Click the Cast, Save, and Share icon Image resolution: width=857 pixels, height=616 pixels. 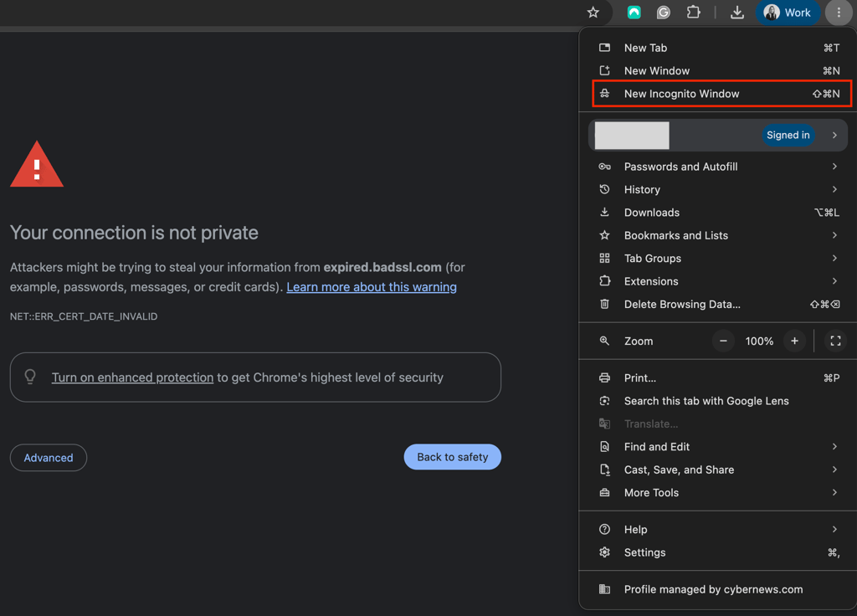604,470
